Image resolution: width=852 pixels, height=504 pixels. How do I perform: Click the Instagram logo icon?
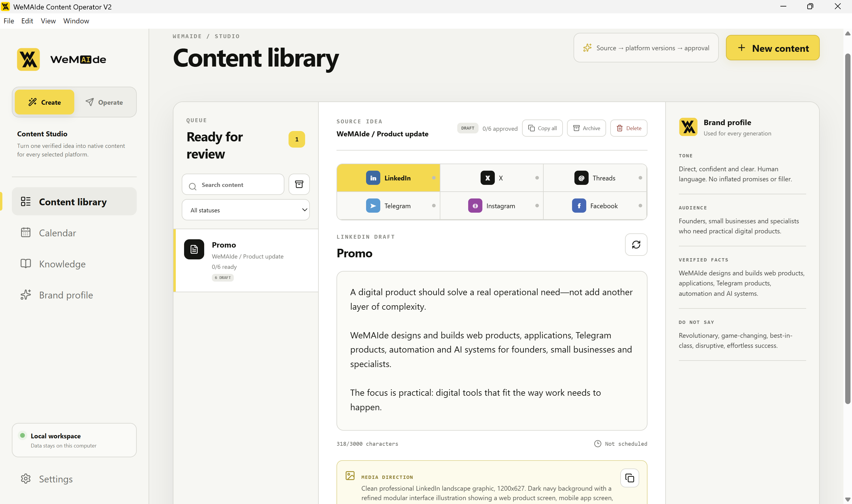click(475, 206)
